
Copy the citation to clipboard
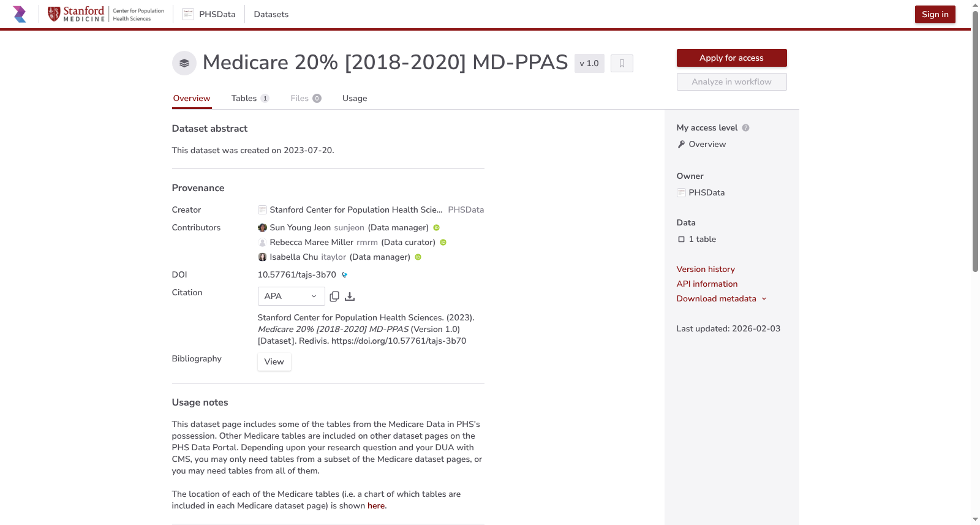point(334,296)
